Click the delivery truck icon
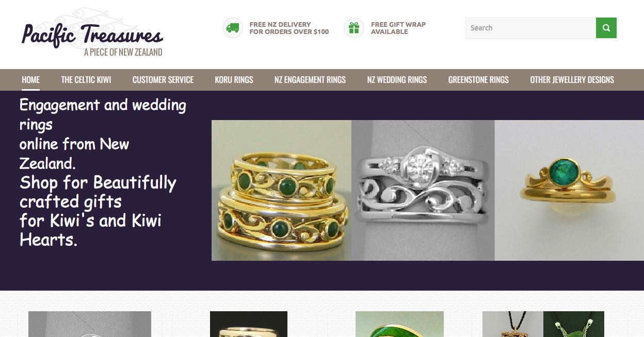 (233, 28)
